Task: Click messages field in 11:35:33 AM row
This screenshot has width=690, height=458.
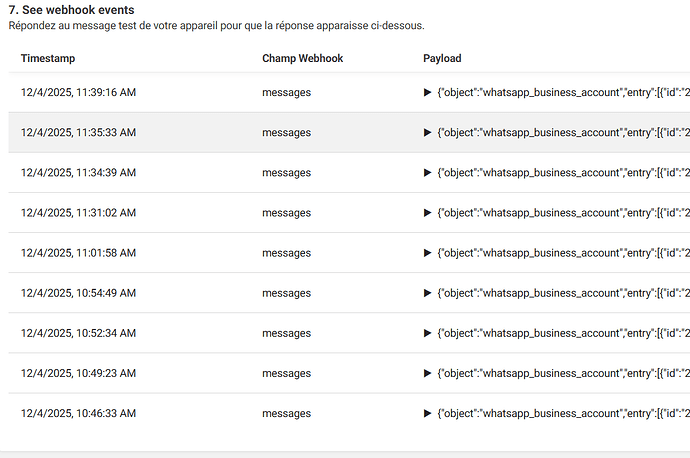Action: [x=286, y=133]
